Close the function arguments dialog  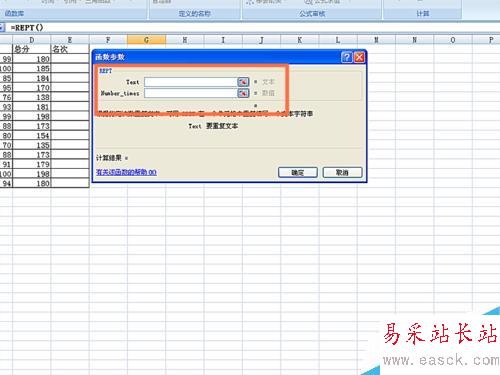(359, 57)
